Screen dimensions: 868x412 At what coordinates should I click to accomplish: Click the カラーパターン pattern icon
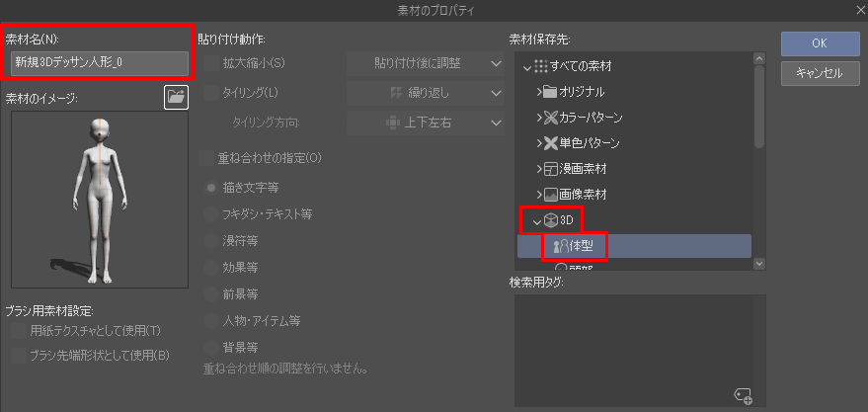tap(550, 118)
